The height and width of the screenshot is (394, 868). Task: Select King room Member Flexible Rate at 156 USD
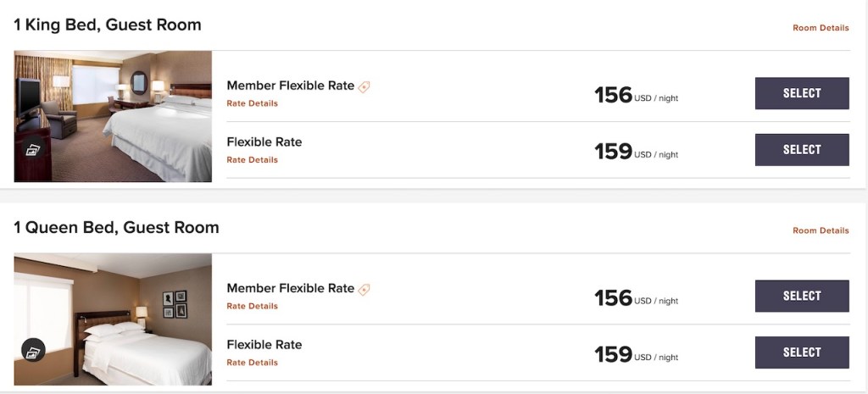pos(801,93)
